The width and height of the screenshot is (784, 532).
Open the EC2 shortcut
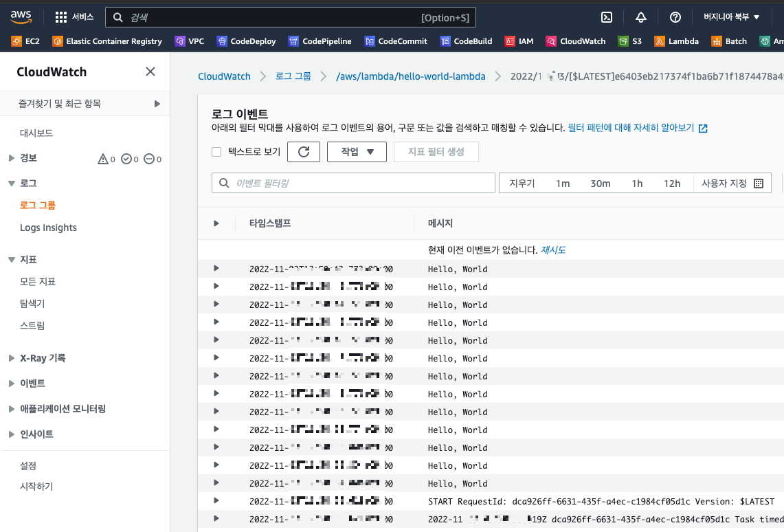click(25, 41)
